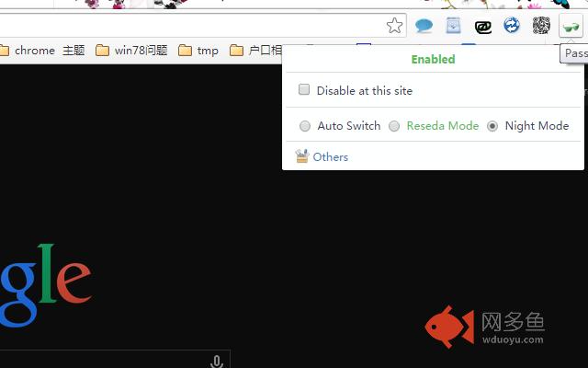Open the tmp bookmarks folder
This screenshot has width=588, height=368.
coord(198,51)
